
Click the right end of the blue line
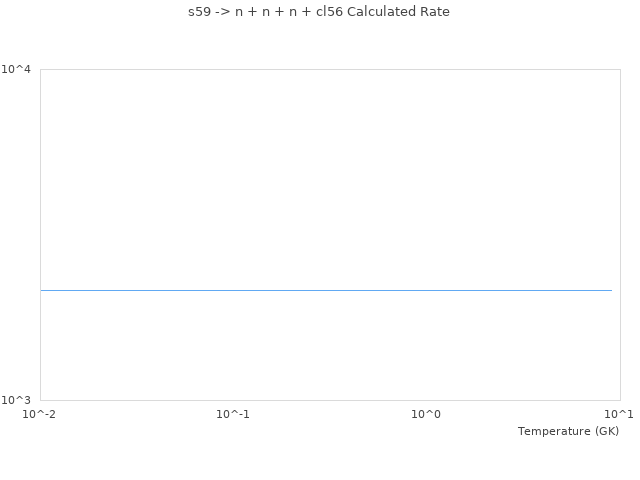(610, 290)
